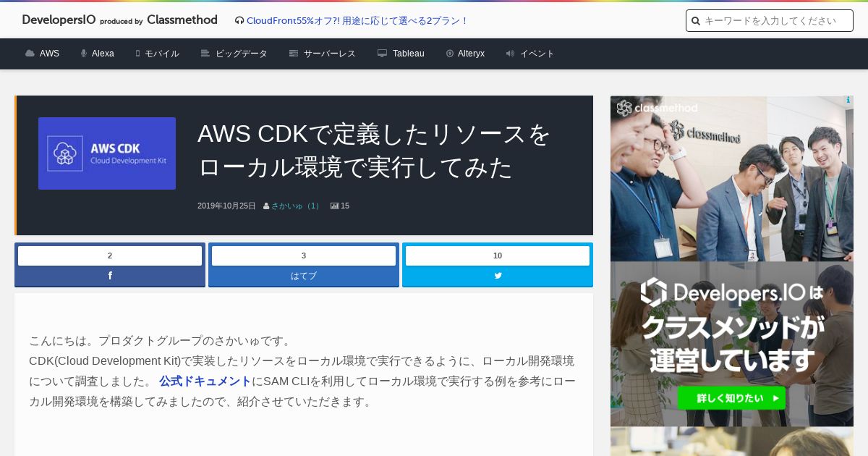
Task: Open author さかいゅ profile link
Action: click(296, 206)
